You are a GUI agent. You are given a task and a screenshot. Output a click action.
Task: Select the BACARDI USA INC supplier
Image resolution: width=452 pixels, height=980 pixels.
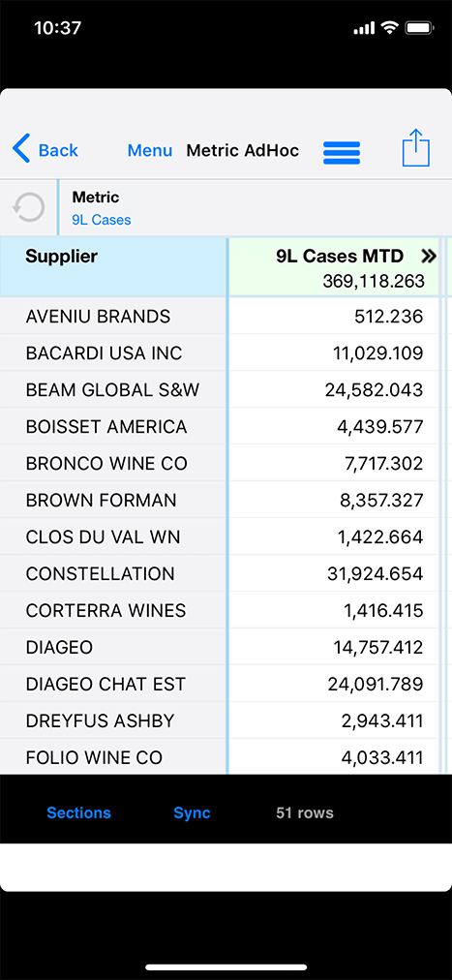tap(104, 353)
